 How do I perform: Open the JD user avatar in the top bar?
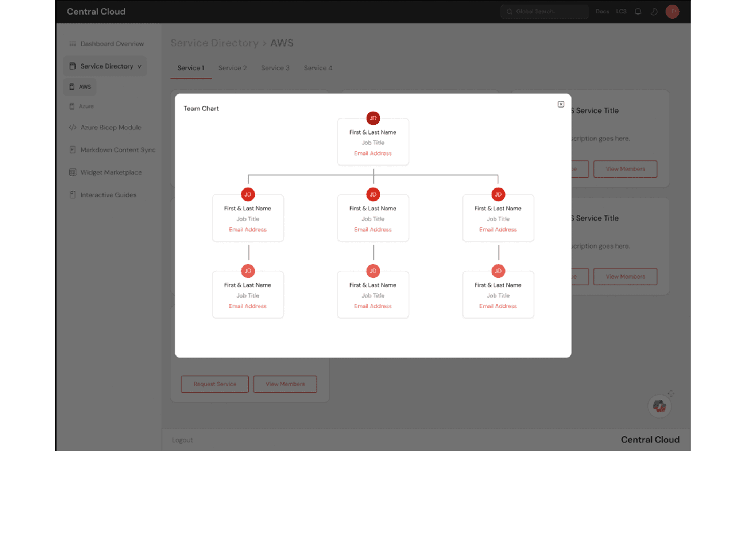(672, 12)
